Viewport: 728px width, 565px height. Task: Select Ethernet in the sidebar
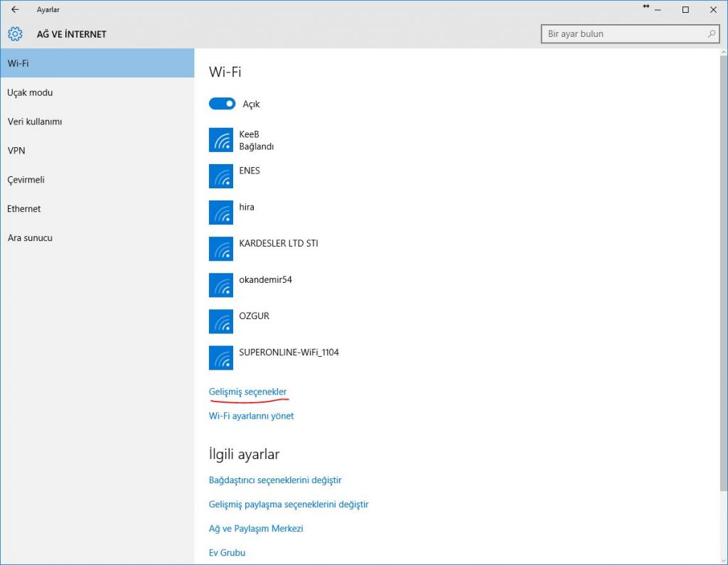tap(24, 209)
